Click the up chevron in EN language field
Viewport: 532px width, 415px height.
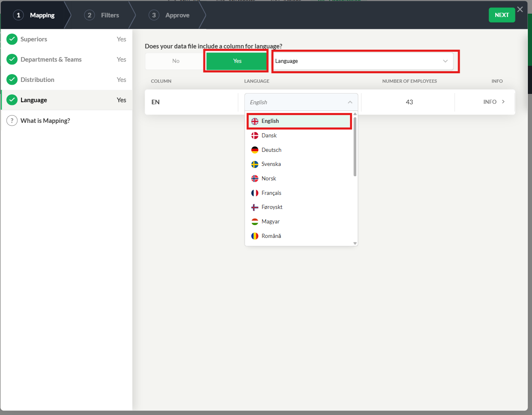click(x=350, y=102)
